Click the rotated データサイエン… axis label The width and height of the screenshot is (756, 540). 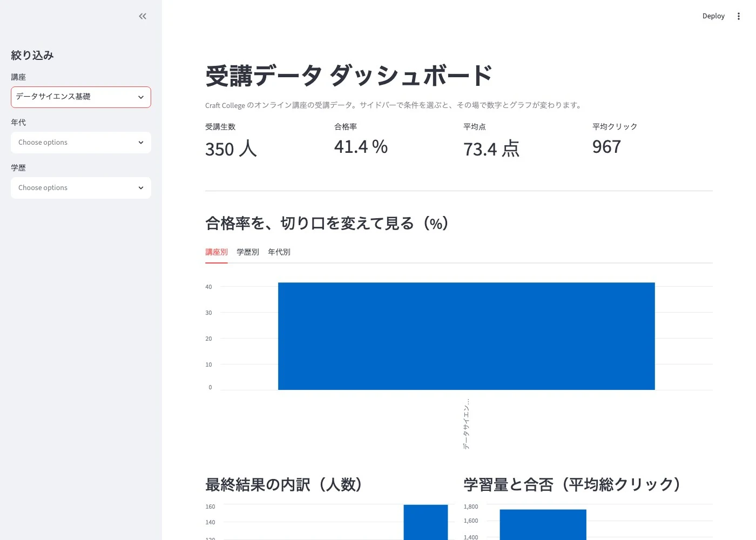pos(466,424)
